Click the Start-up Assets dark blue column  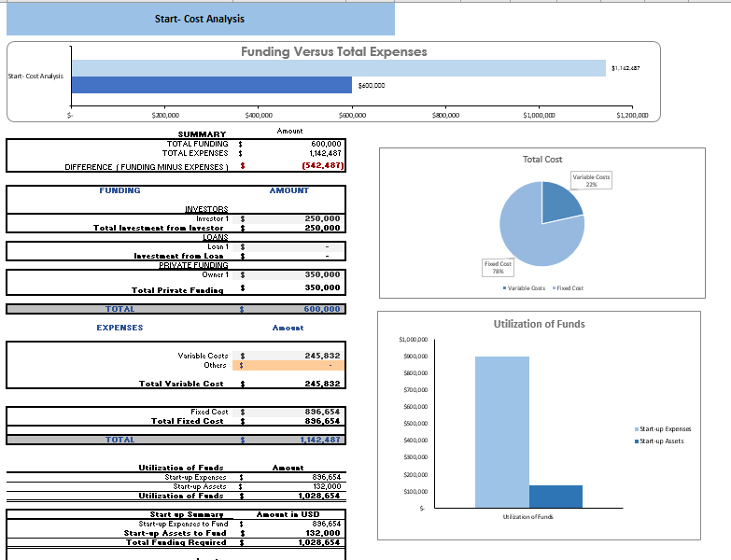click(555, 497)
